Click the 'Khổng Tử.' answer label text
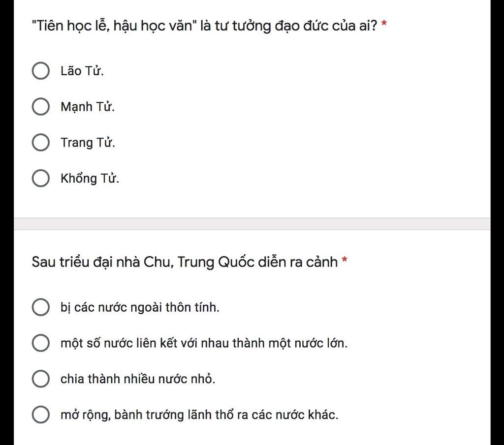This screenshot has width=504, height=445. tap(90, 178)
